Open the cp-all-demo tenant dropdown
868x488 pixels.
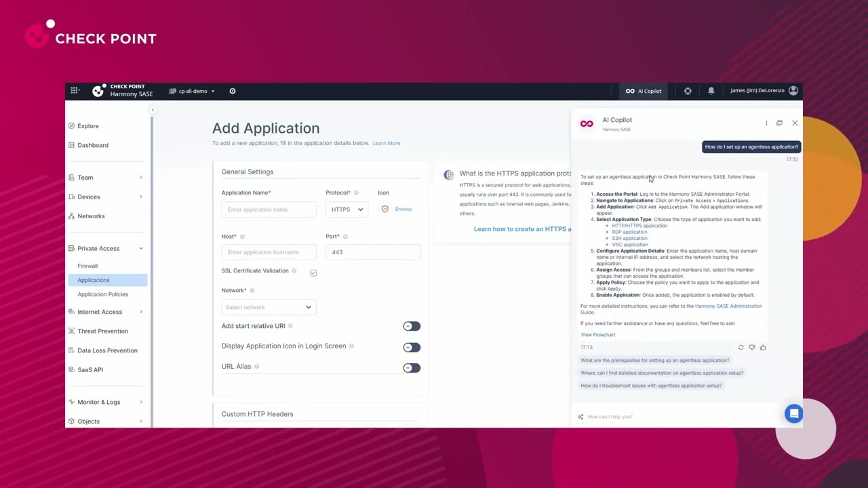pyautogui.click(x=192, y=91)
